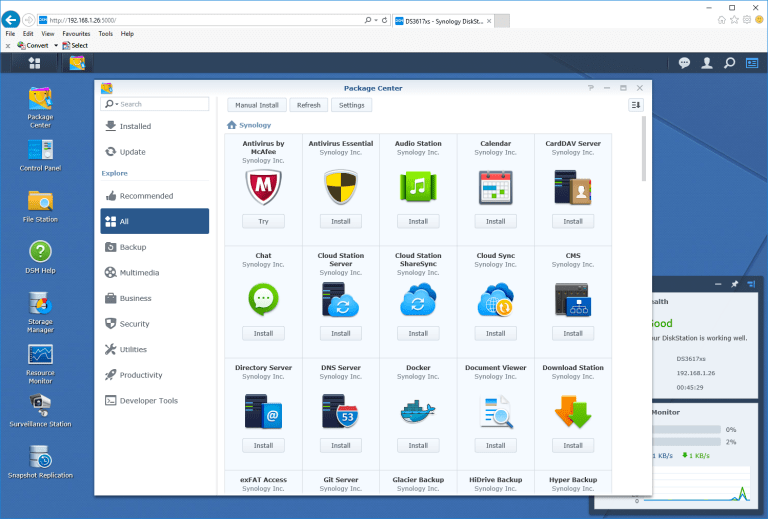Toggle the package list view mode
Viewport: 768px width, 519px height.
point(635,105)
